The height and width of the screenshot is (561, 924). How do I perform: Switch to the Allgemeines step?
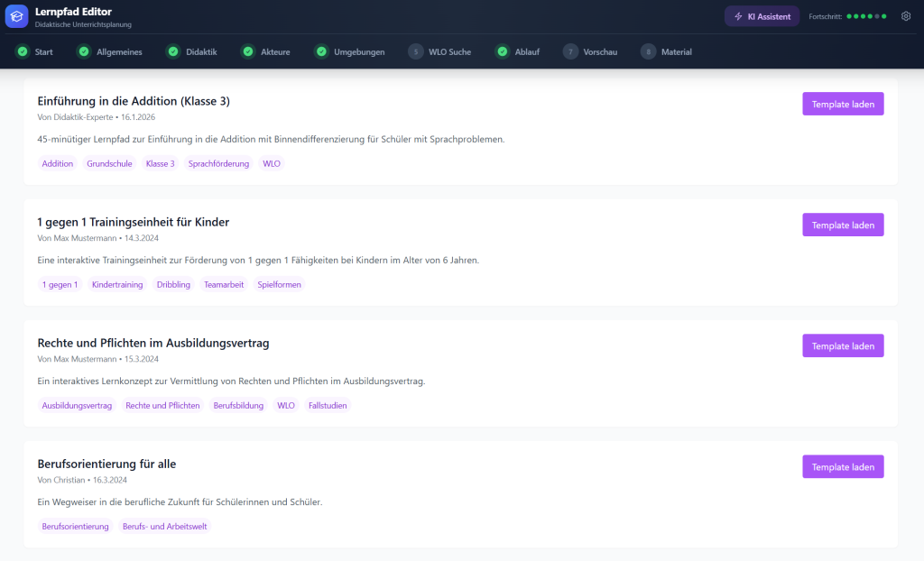click(x=110, y=51)
